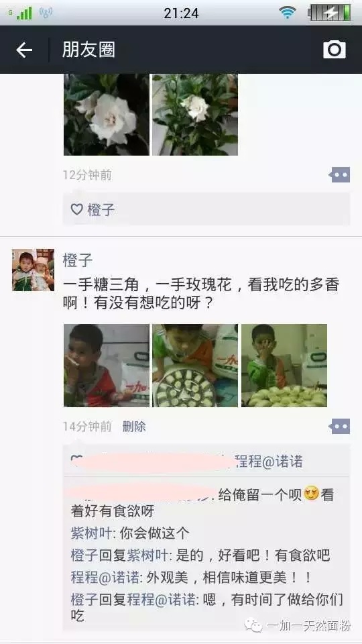Open photo of child eating sugar bun
Viewport: 362px width, 644px height.
click(x=107, y=366)
